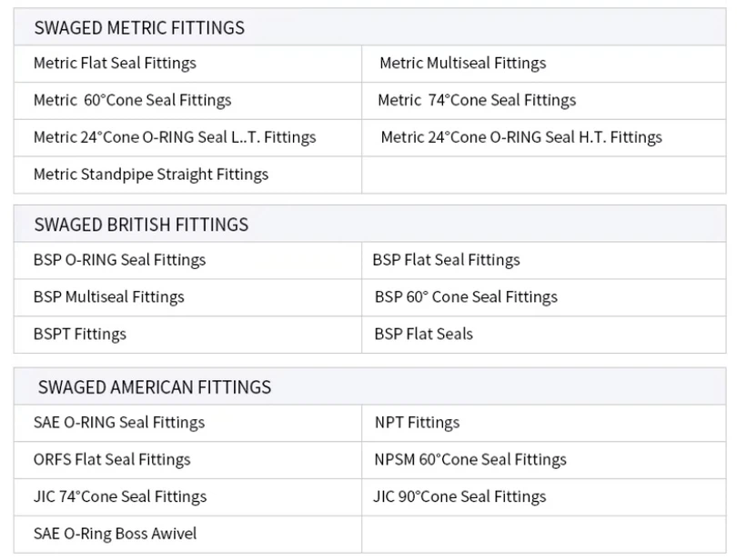Viewport: 737px width, 560px height.
Task: Click the BSP Flat Seals link
Action: [x=423, y=334]
